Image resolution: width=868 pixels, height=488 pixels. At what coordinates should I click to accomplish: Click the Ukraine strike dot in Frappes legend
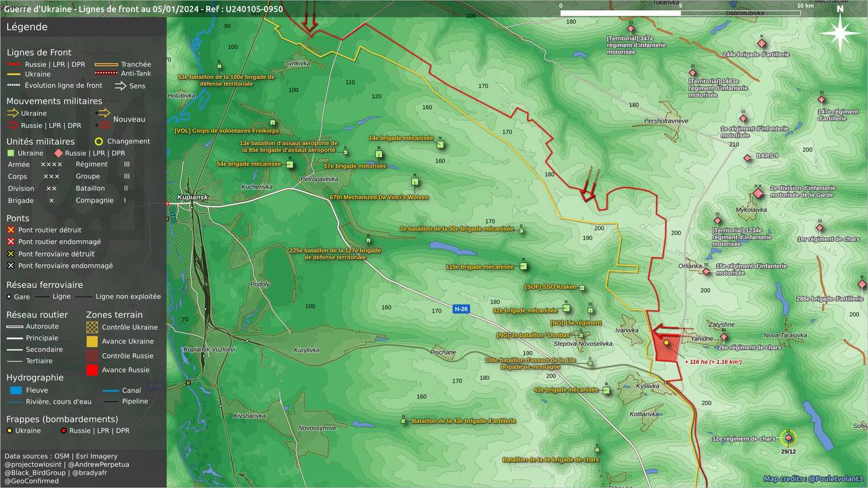click(x=9, y=430)
